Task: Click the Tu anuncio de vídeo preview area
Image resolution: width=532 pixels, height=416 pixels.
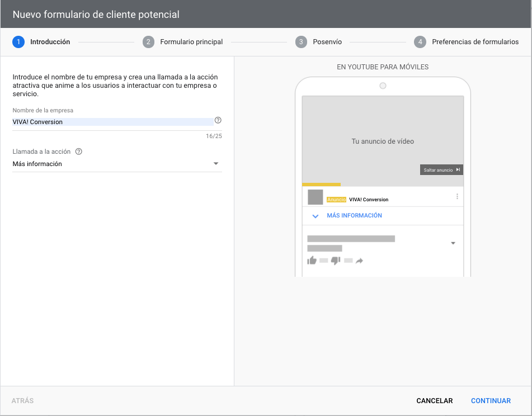Action: [383, 141]
